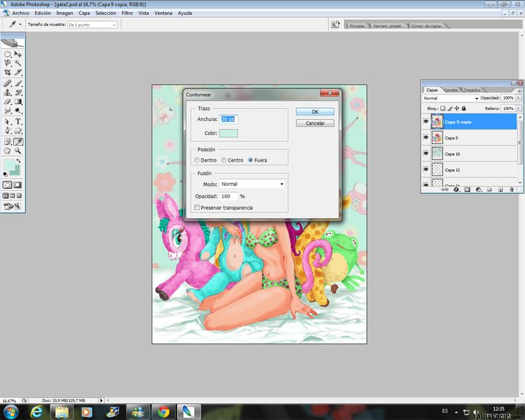Select the Zoom magnifier tool

click(x=18, y=151)
